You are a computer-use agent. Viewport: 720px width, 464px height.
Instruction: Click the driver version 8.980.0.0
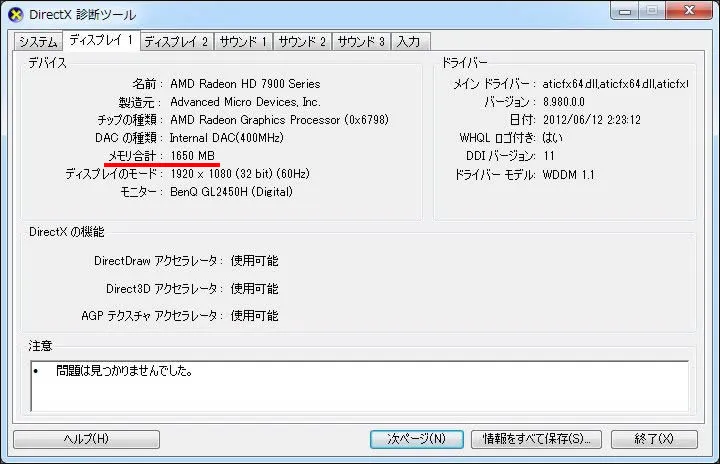click(563, 102)
